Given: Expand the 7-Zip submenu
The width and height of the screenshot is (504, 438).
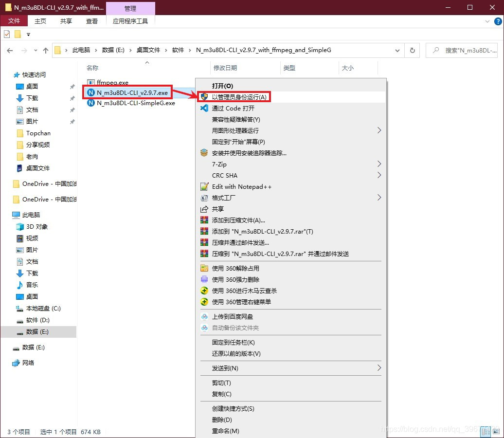Looking at the screenshot, I should 379,164.
